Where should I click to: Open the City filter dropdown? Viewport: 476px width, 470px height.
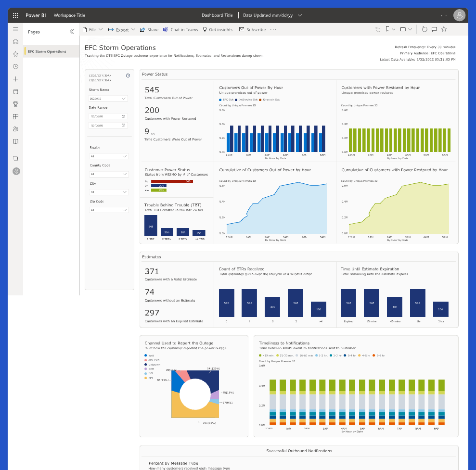click(x=109, y=192)
